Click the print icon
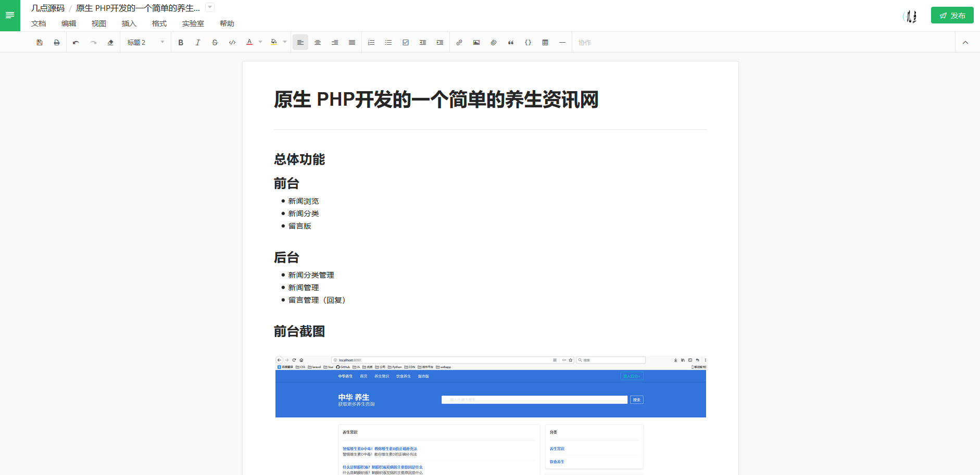The width and height of the screenshot is (980, 475). pos(57,43)
